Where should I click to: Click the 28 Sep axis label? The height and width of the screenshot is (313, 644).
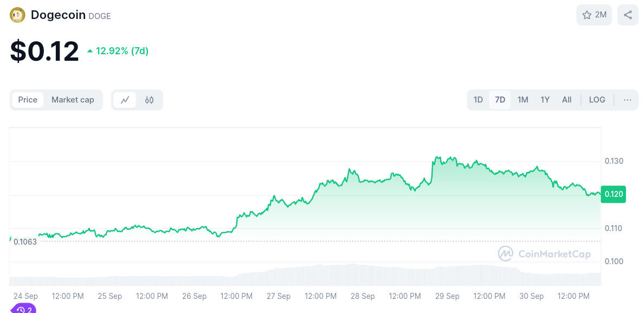[x=363, y=296]
